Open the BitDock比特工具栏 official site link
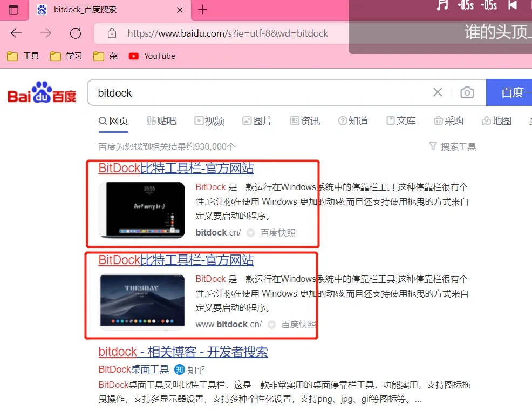 tap(175, 168)
